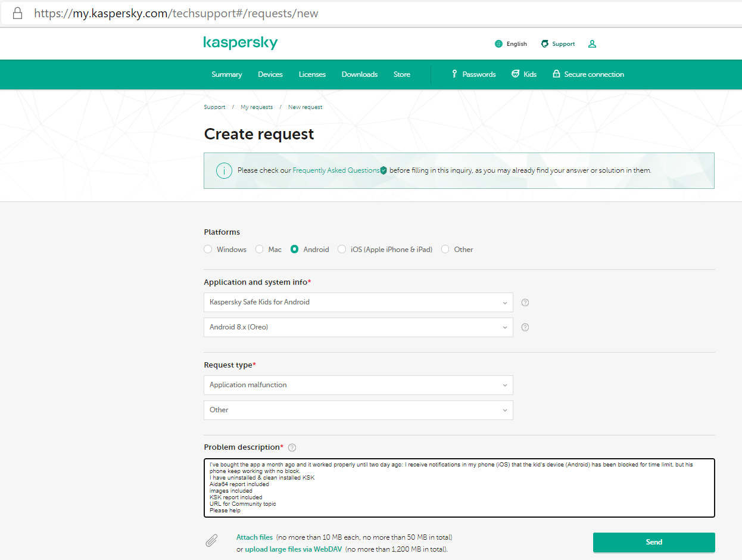Open the Kaspersky Safe Kids for Android dropdown
The image size is (742, 560).
pyautogui.click(x=358, y=302)
